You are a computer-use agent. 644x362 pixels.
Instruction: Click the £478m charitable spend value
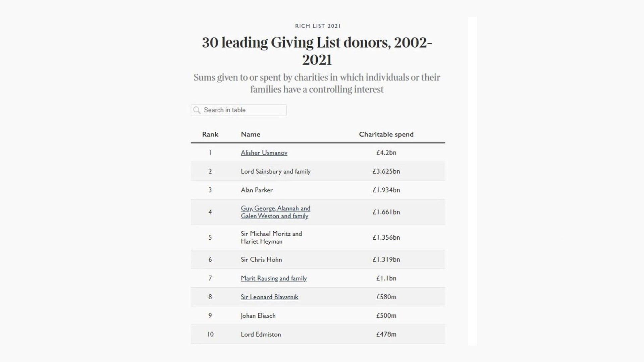click(386, 335)
